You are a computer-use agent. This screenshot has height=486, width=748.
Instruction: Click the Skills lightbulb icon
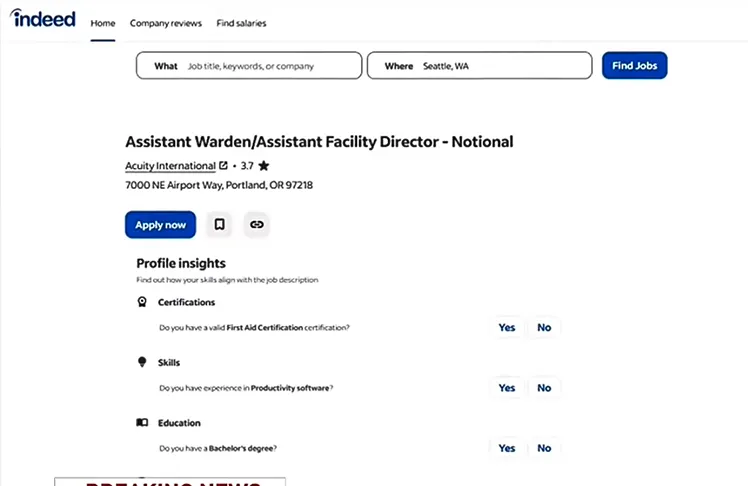(142, 362)
